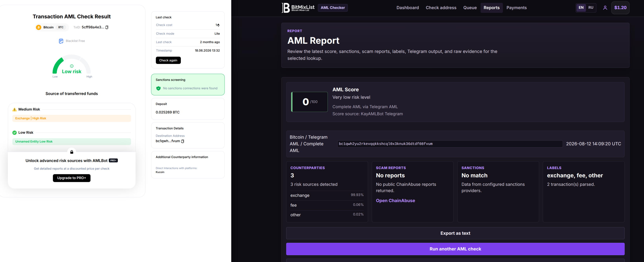
Task: Click '3 risk sources detected'
Action: pos(314,184)
